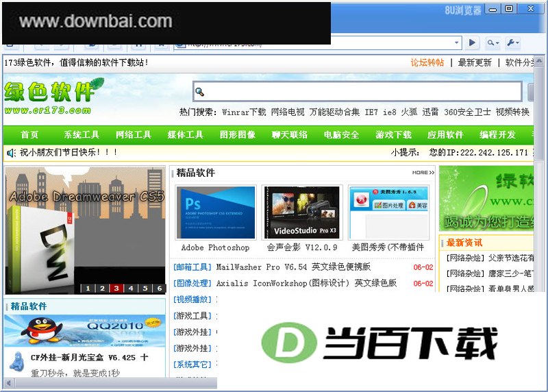Image resolution: width=548 pixels, height=392 pixels.
Task: Switch banner to slide 5
Action: (x=145, y=288)
